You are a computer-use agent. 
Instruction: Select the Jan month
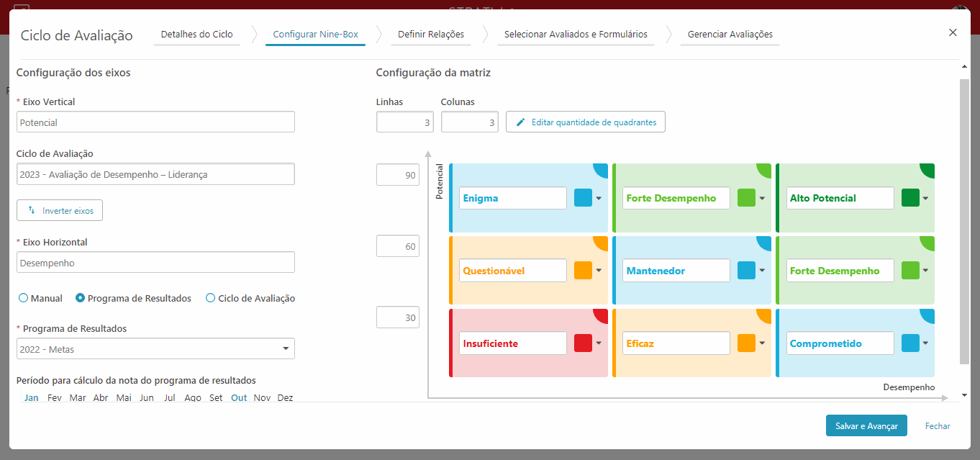tap(32, 397)
